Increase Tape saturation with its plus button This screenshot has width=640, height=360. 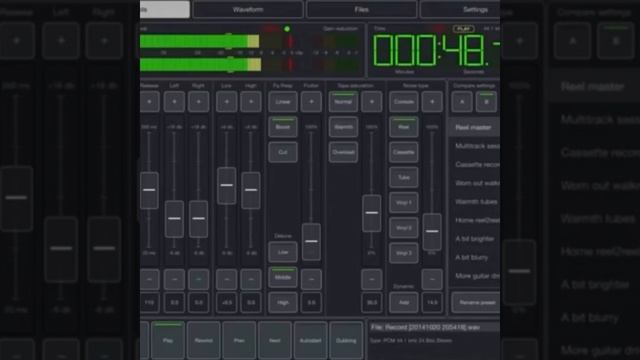(x=371, y=102)
